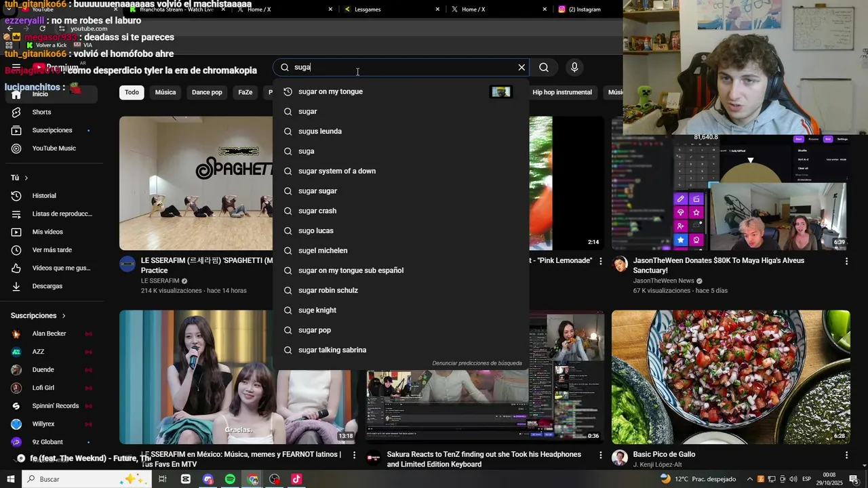The width and height of the screenshot is (868, 488).
Task: Open Windows Start menu
Action: click(x=11, y=479)
